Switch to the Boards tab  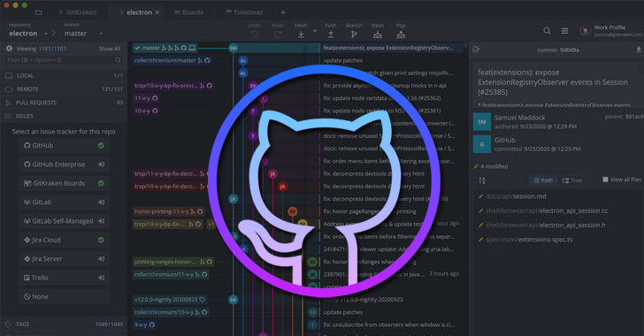[x=189, y=12]
